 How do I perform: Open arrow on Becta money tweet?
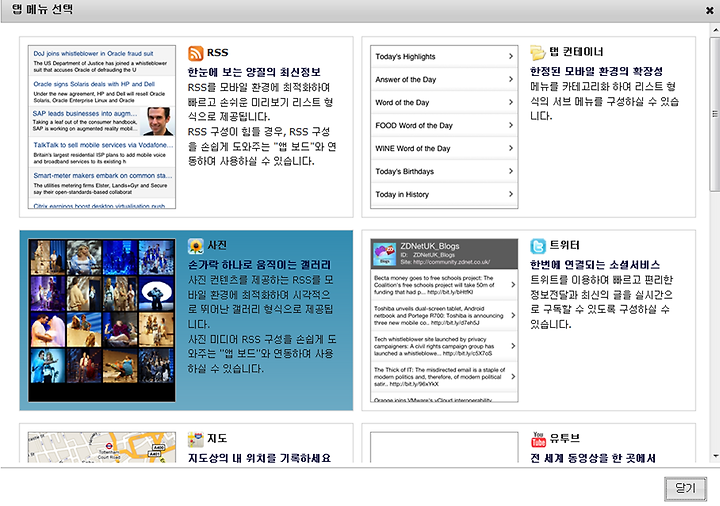(x=513, y=285)
